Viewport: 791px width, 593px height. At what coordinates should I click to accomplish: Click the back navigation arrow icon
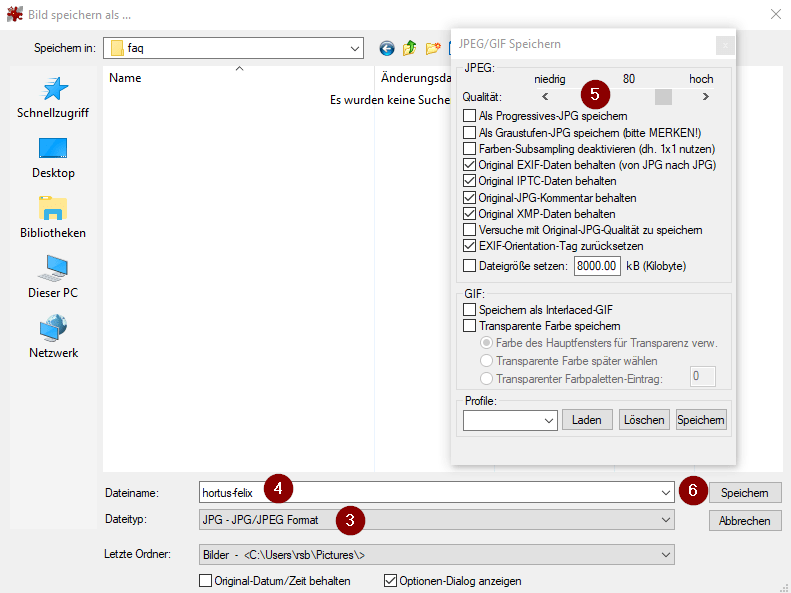tap(387, 48)
